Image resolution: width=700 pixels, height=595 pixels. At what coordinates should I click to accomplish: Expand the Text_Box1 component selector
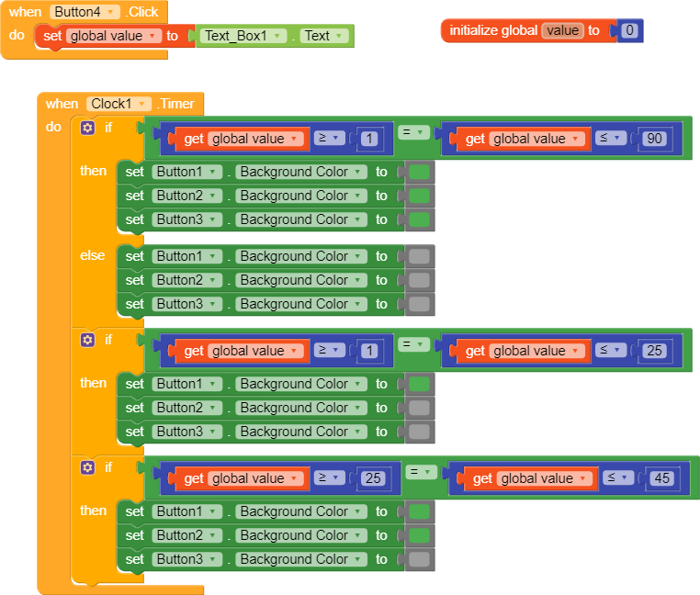[x=243, y=36]
